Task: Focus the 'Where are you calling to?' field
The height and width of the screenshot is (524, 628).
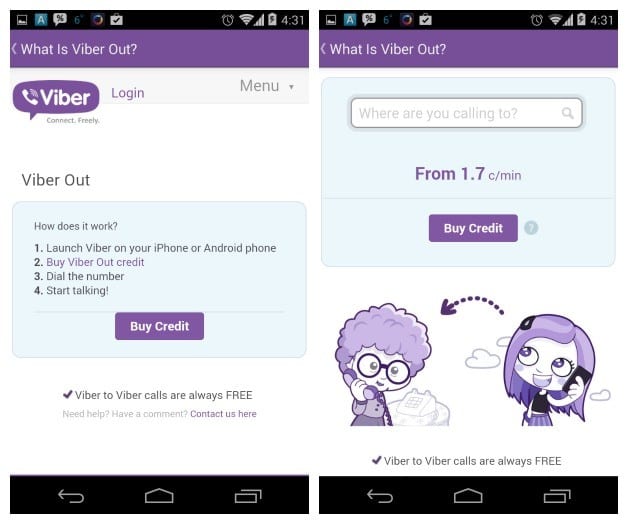Action: point(466,113)
